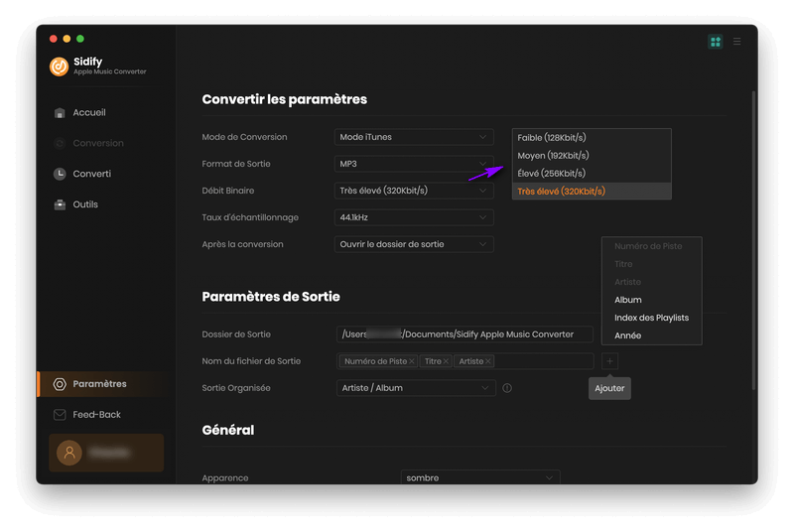The height and width of the screenshot is (532, 794).
Task: Select Index des Playlists tag option
Action: [x=650, y=318]
